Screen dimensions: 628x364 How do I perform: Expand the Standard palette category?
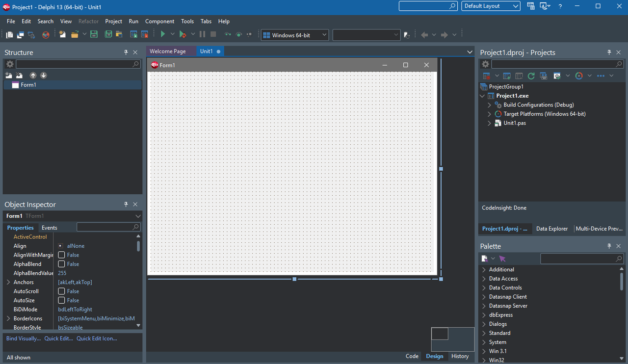484,333
